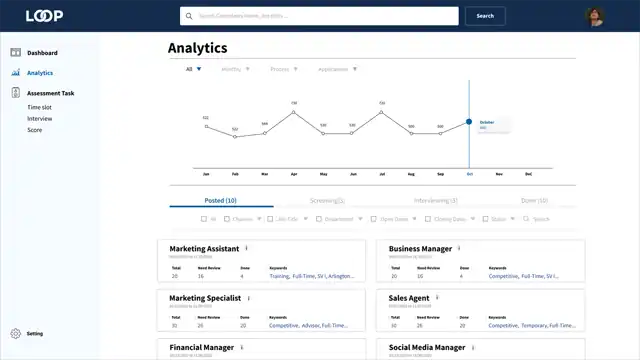
Task: Click the LOOP logo
Action: [44, 16]
